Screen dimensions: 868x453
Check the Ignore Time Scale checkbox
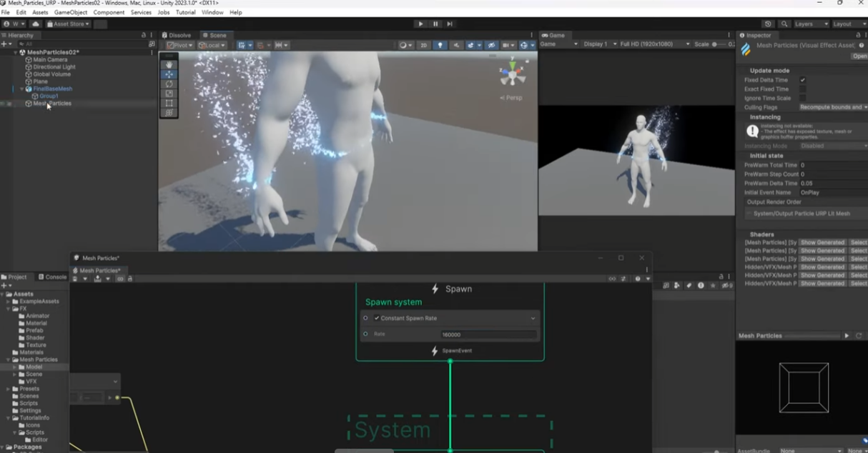(x=802, y=98)
